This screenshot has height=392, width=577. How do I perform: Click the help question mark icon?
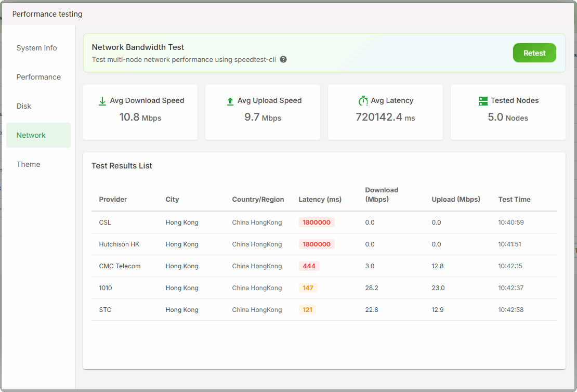[x=283, y=59]
